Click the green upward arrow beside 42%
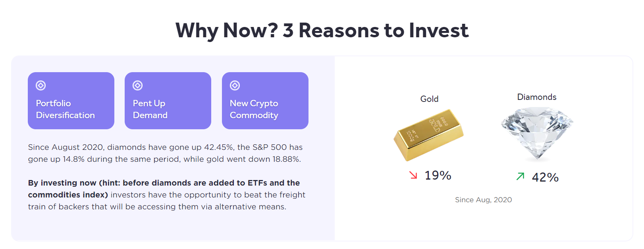Image resolution: width=644 pixels, height=249 pixels. coord(521,176)
